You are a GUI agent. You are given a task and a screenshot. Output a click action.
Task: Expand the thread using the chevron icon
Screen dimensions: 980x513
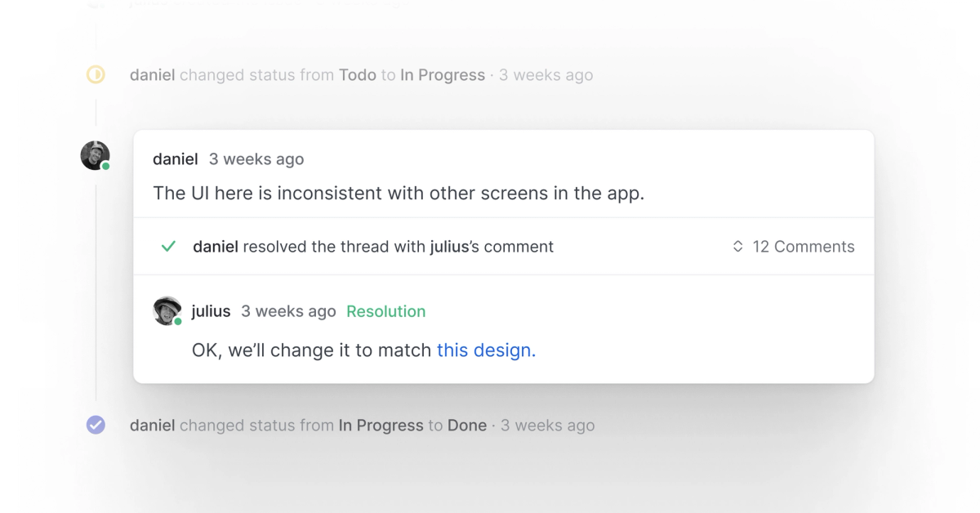737,247
